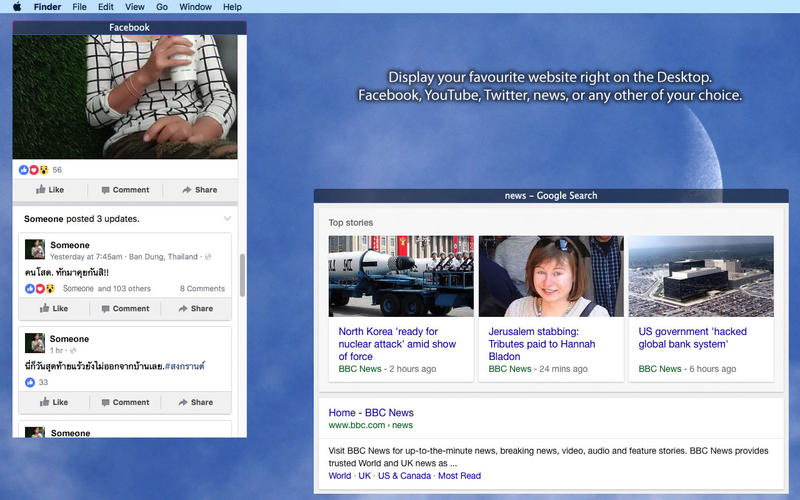800x500 pixels.
Task: Expand the 'Someone posted 3 updates' chevron
Action: coord(227,219)
